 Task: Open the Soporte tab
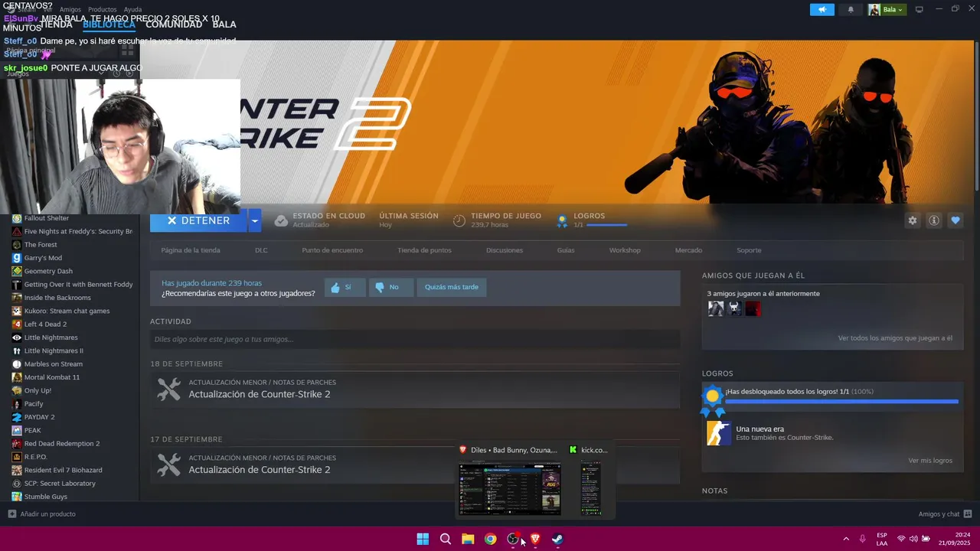pyautogui.click(x=749, y=250)
